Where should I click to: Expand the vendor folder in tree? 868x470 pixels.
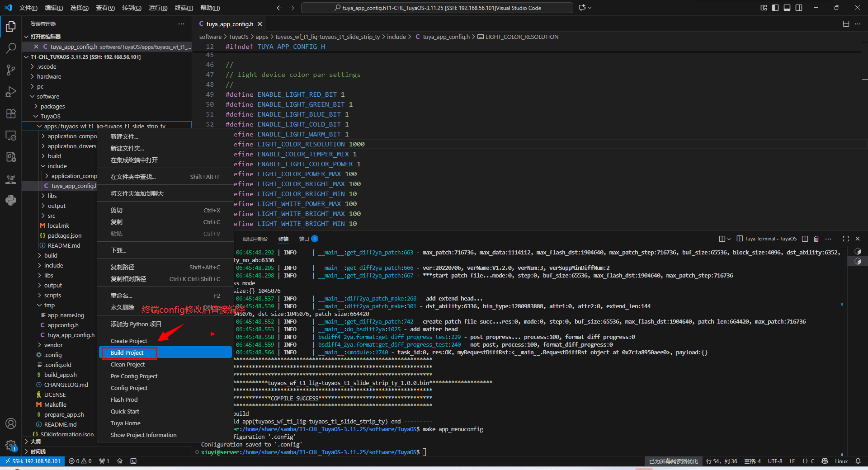(53, 345)
